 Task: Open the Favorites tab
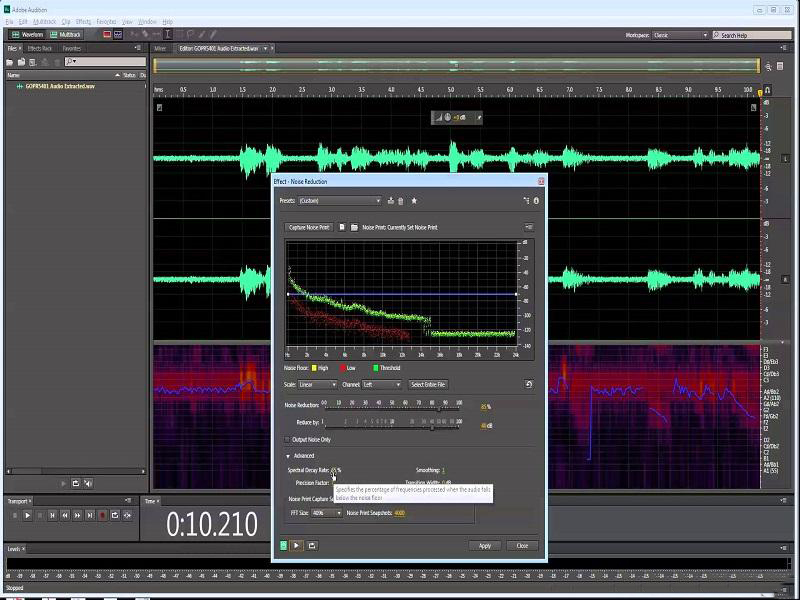tap(71, 48)
